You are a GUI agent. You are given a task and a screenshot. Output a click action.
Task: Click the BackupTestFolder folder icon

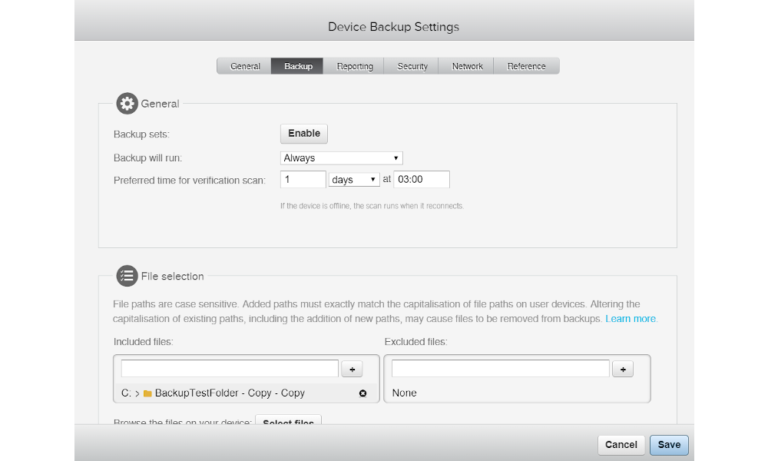click(147, 393)
